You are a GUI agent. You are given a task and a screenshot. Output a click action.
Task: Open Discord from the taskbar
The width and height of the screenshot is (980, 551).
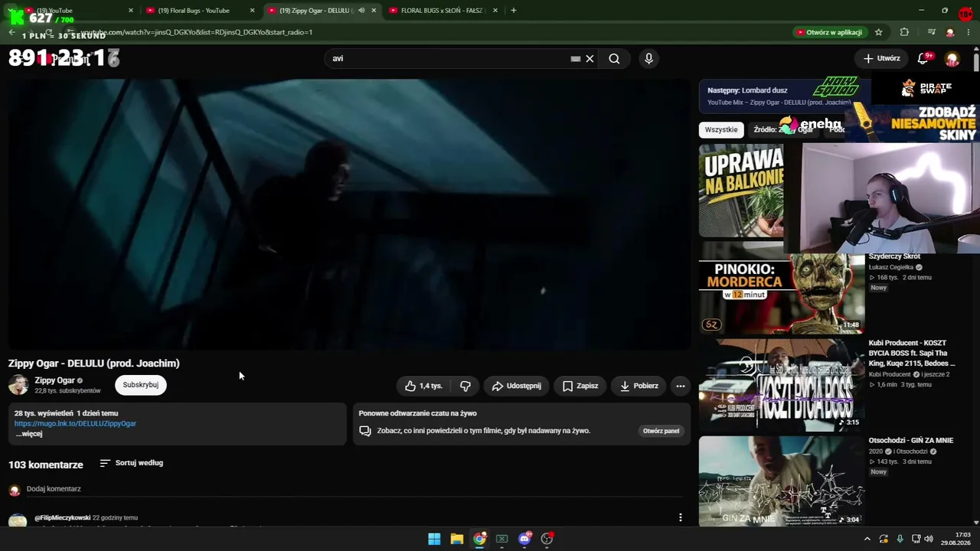524,539
